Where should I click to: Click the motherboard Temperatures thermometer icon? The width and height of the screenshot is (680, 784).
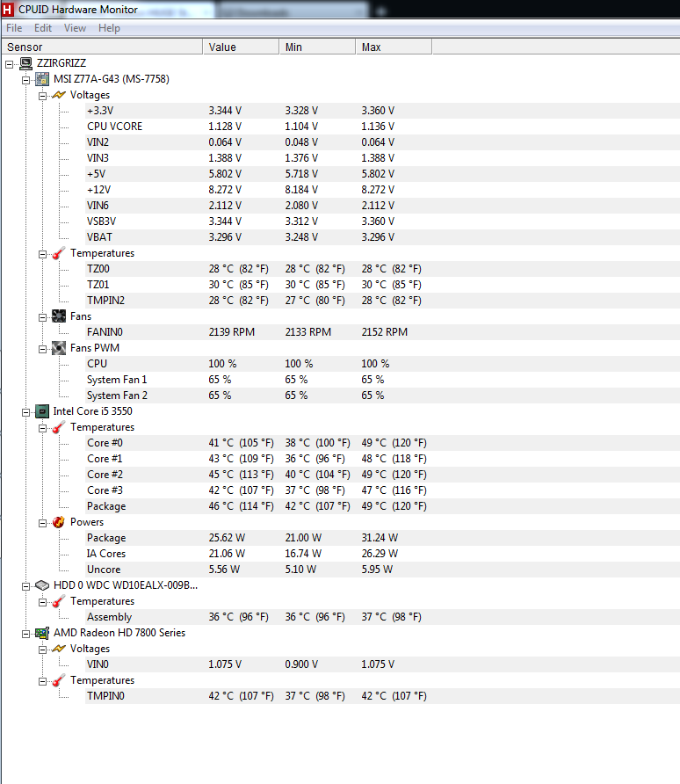59,253
